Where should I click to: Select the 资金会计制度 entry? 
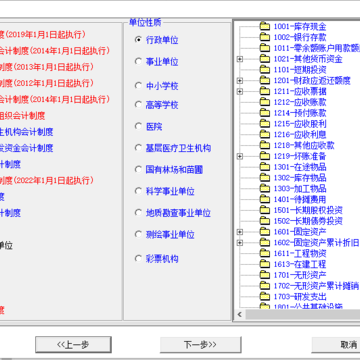[26, 148]
